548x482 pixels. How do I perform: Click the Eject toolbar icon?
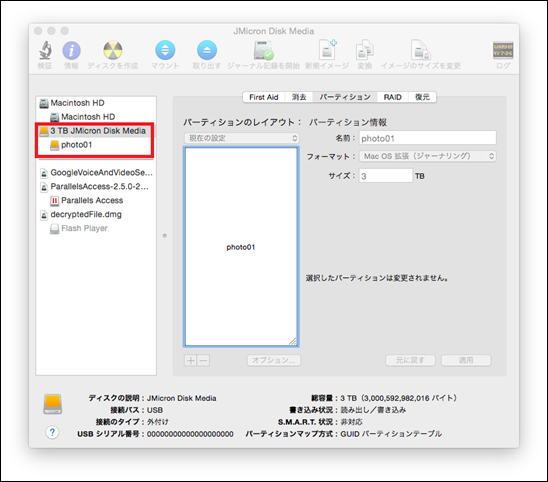pyautogui.click(x=207, y=50)
